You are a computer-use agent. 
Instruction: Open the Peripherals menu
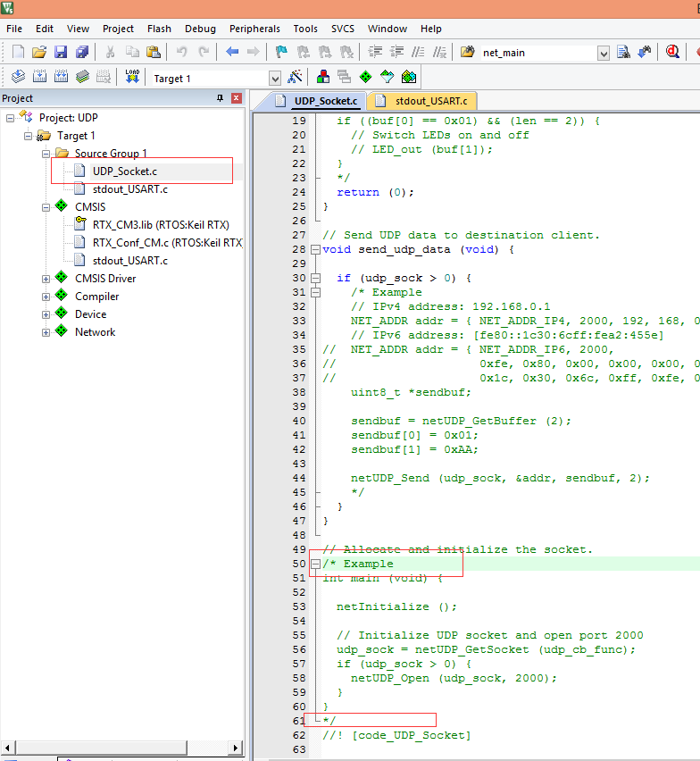tap(254, 29)
